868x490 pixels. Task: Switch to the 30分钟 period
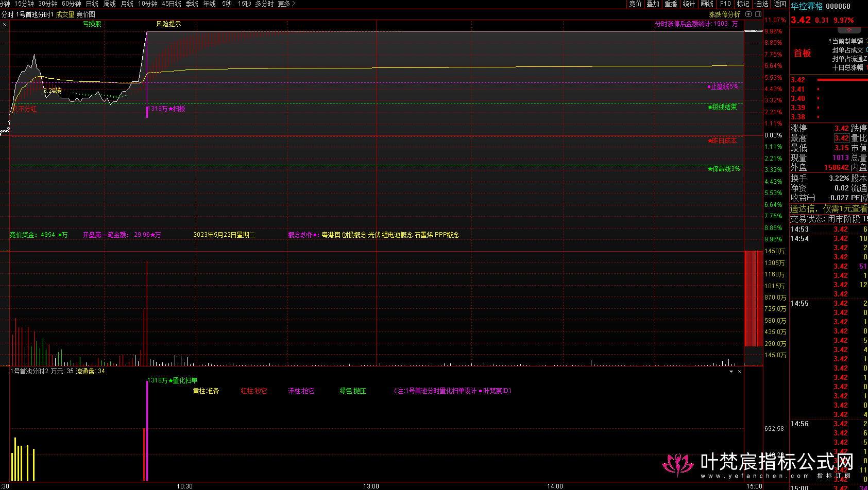pos(48,4)
